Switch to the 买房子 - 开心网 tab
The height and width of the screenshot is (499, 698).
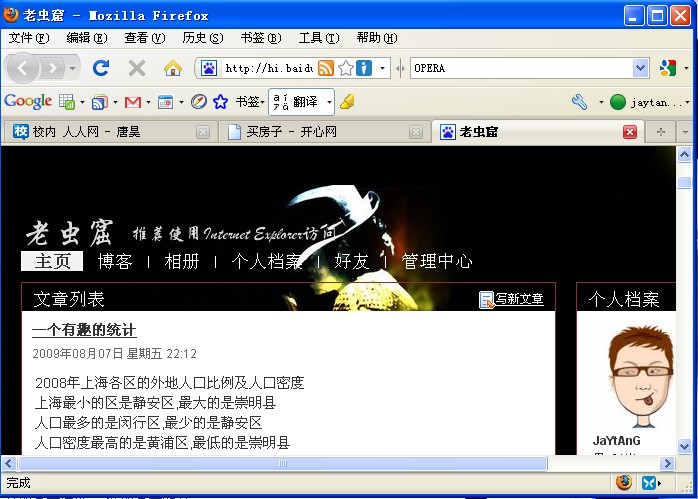pyautogui.click(x=290, y=132)
